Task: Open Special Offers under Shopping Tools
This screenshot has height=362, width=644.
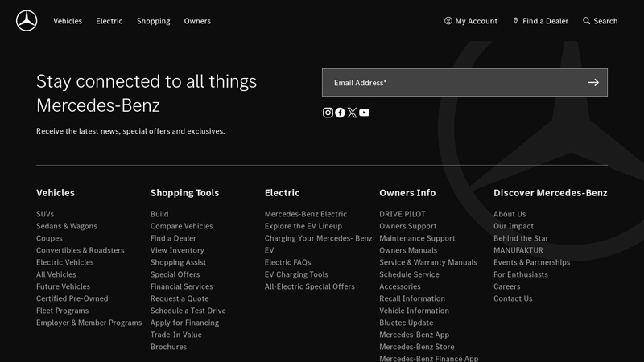Action: point(175,274)
